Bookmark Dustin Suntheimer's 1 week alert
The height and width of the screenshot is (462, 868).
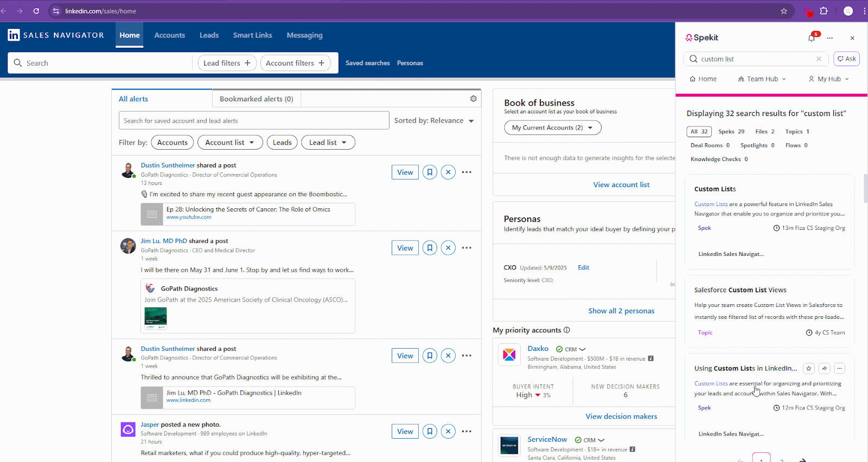point(430,356)
